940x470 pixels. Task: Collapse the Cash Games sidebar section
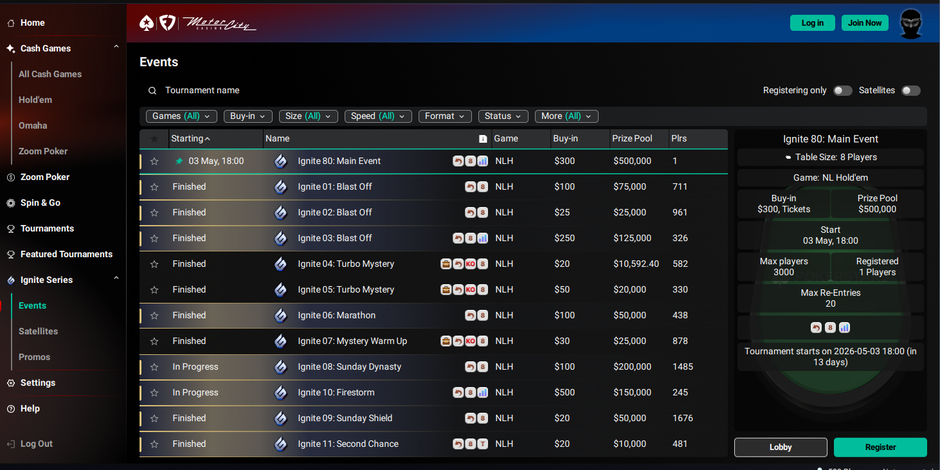coord(116,48)
